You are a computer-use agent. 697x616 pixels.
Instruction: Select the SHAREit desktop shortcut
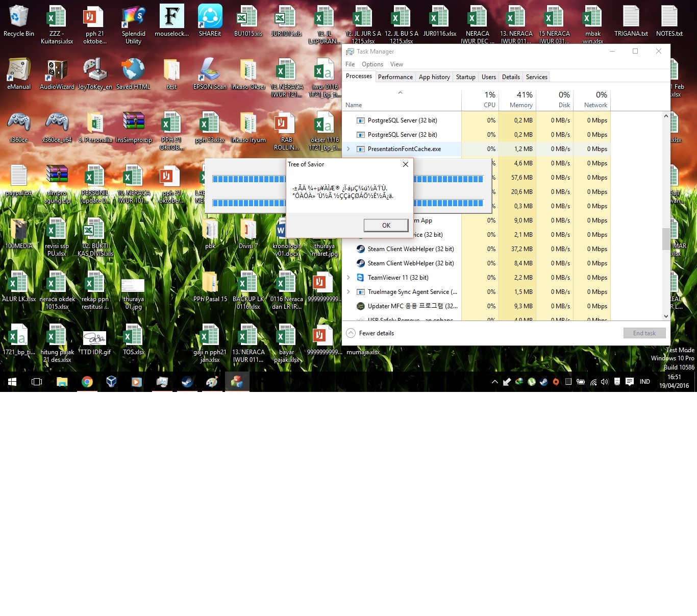coord(210,20)
